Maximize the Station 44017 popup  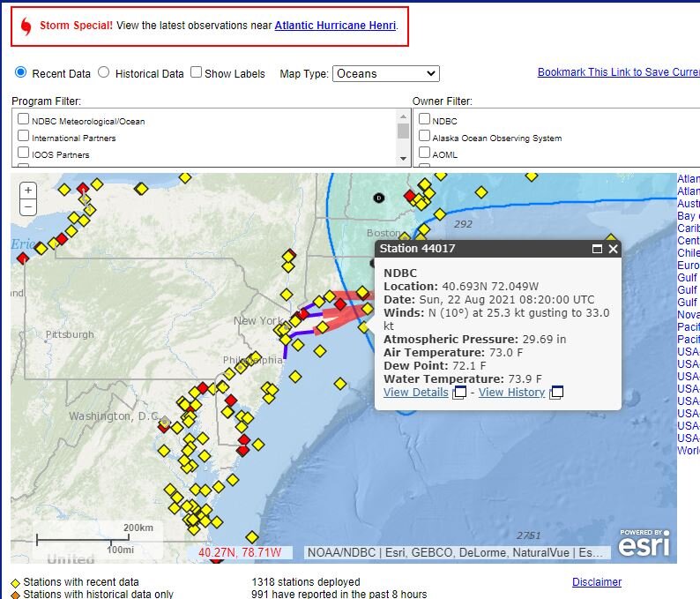(597, 250)
